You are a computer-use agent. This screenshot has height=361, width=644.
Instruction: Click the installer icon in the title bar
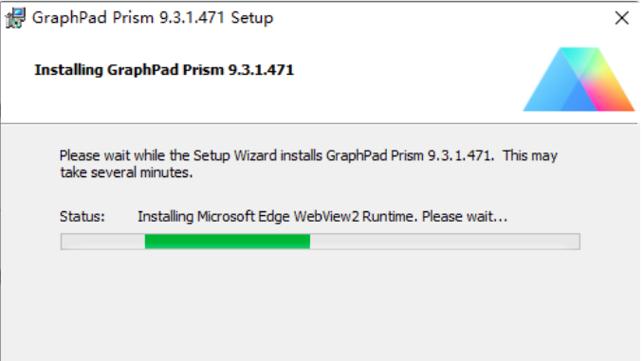(15, 18)
